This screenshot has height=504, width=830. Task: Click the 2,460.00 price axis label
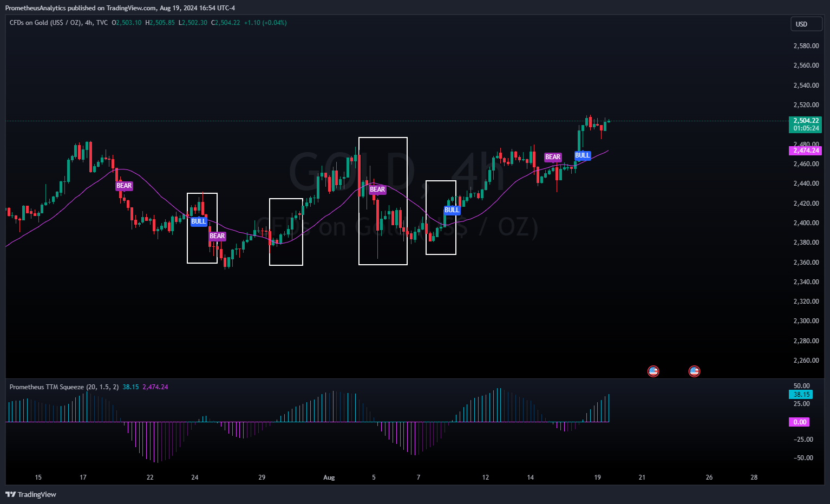coord(806,164)
